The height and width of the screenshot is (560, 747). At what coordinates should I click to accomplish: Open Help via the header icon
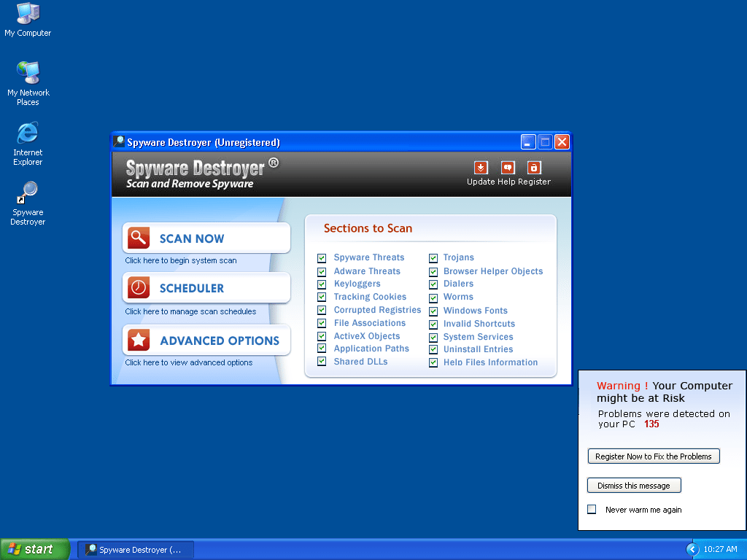pyautogui.click(x=508, y=168)
